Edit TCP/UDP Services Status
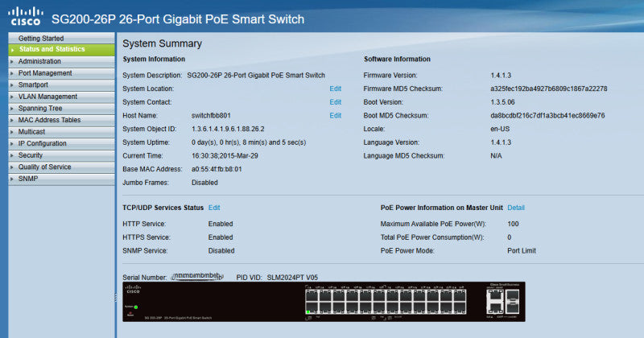644x338 pixels. [x=214, y=208]
